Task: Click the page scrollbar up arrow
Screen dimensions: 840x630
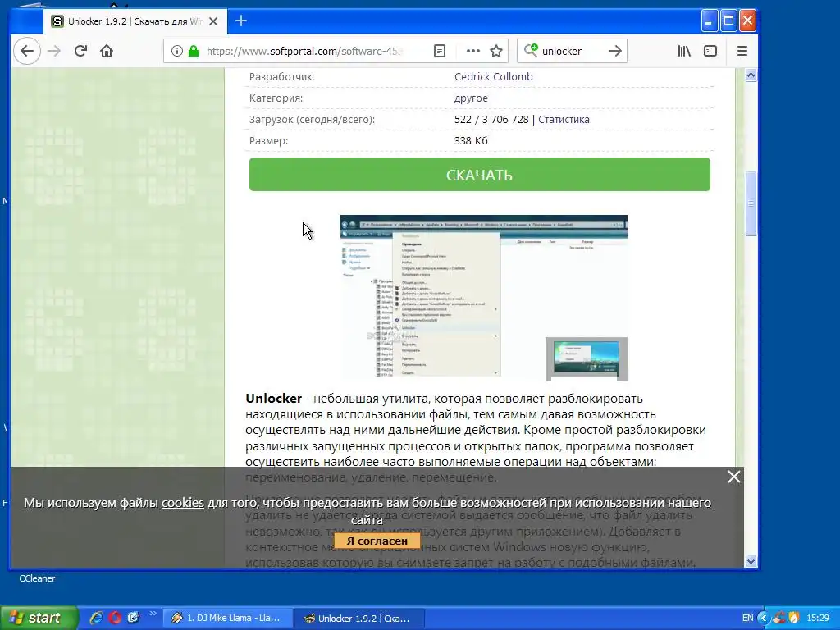Action: [751, 75]
